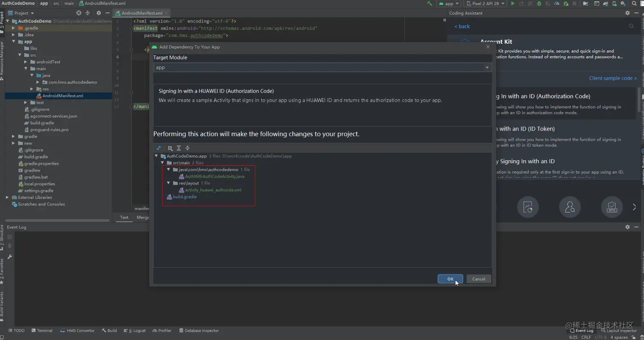
Task: Collapse all in Project panel toolbar
Action: point(88,13)
